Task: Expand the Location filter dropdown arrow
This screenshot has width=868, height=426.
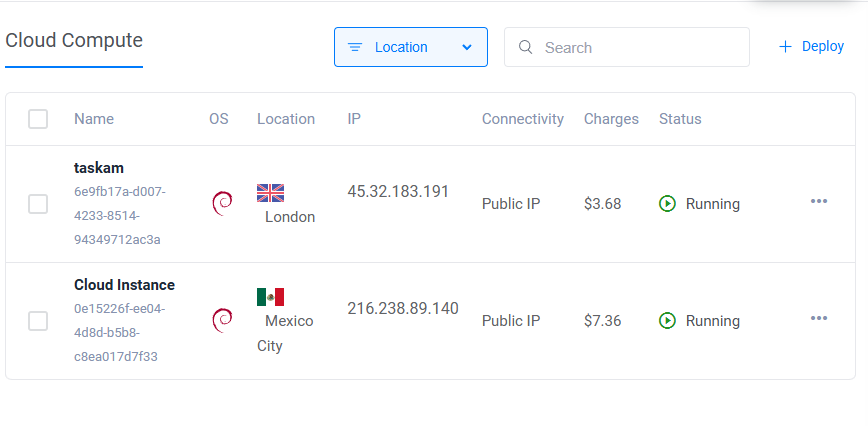Action: (467, 47)
